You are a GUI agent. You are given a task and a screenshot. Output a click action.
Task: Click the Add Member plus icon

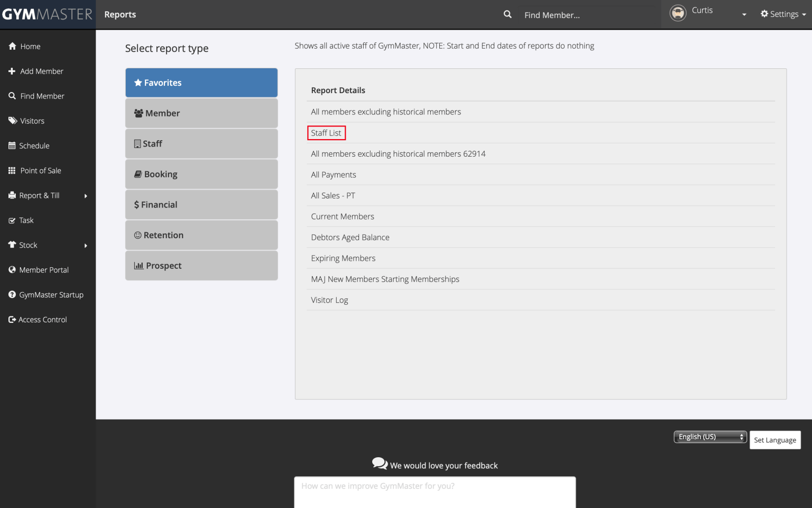point(12,71)
